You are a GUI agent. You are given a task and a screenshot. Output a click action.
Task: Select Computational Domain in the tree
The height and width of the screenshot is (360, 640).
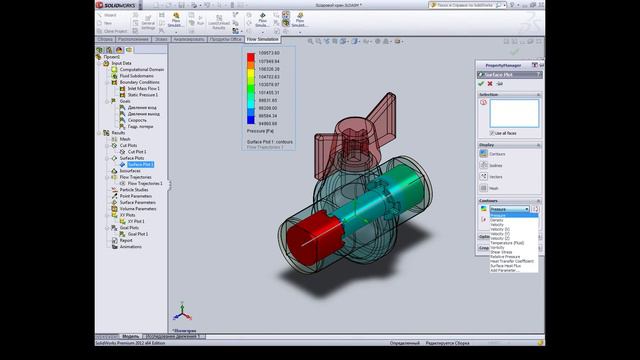[141, 69]
